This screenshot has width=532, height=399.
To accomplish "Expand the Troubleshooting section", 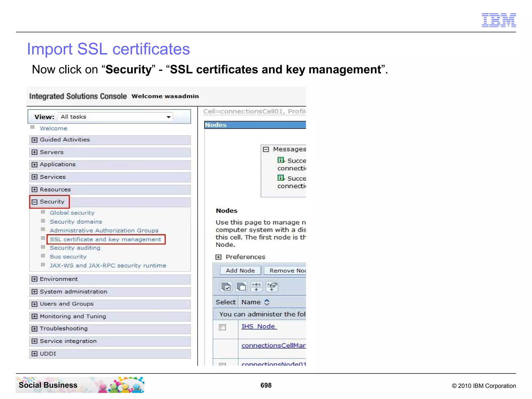I will (x=34, y=329).
